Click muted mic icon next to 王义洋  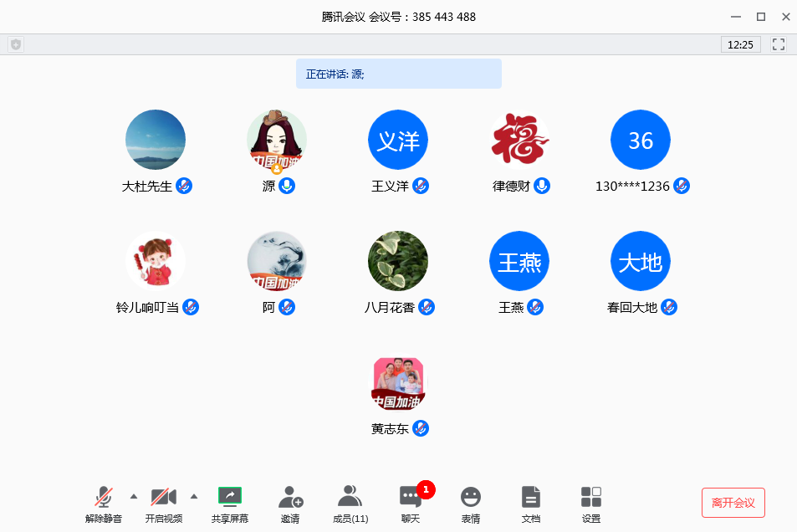(x=421, y=187)
